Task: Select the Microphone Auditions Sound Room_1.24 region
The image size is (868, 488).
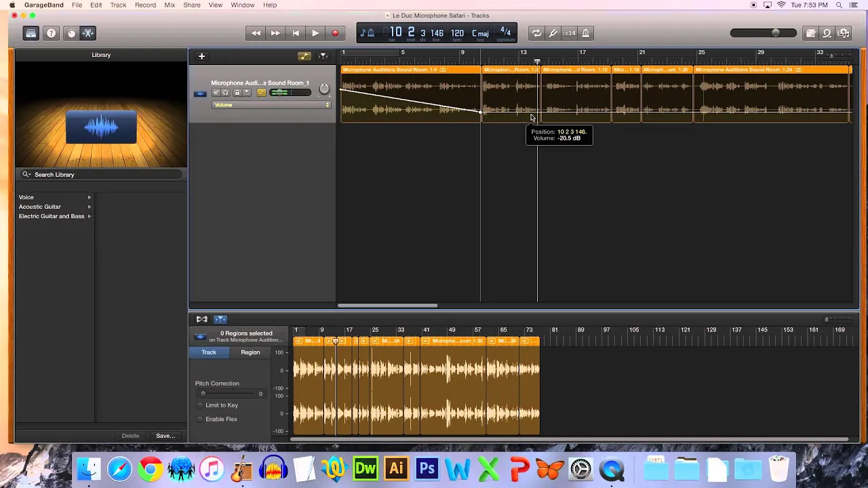Action: (772, 95)
